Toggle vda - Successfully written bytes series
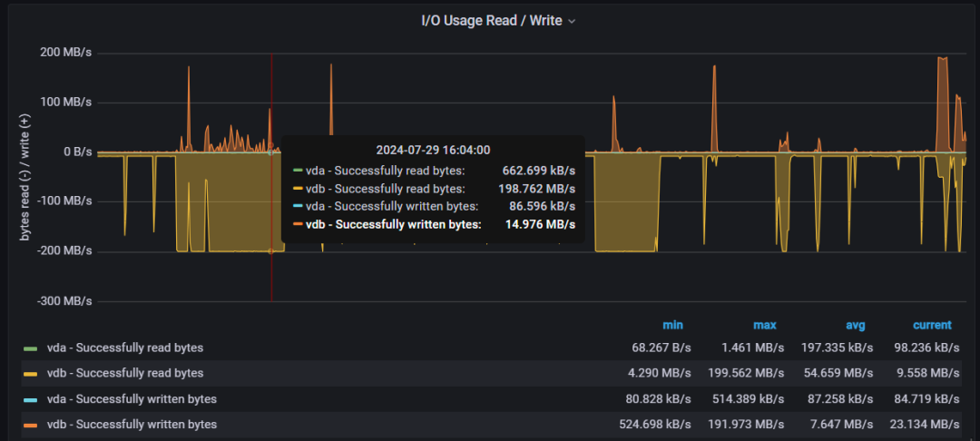 point(132,399)
